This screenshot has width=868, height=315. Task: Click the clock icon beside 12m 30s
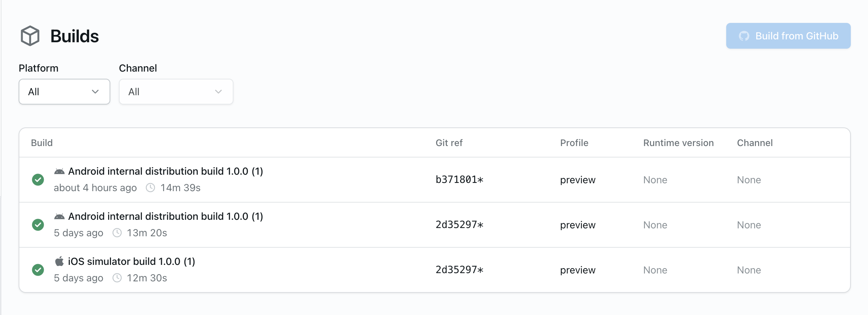(117, 278)
